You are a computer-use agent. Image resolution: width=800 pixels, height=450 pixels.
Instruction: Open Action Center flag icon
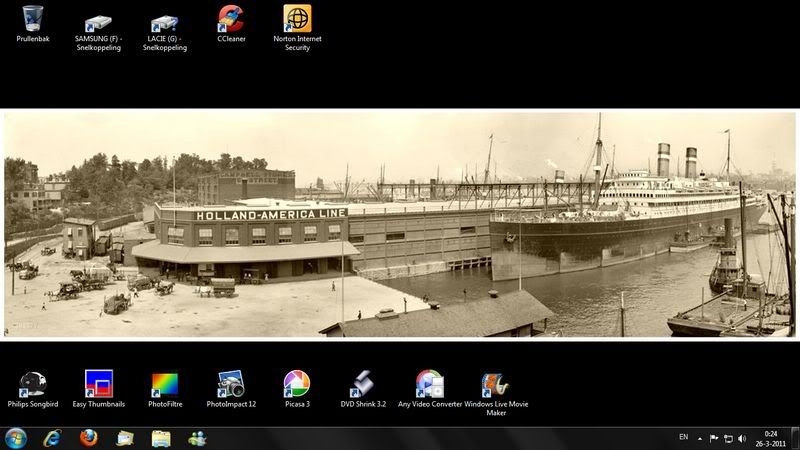click(x=714, y=439)
